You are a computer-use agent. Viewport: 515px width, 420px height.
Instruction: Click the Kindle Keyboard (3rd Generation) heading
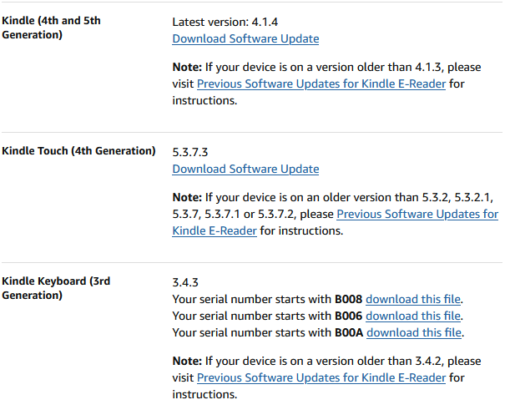click(56, 288)
